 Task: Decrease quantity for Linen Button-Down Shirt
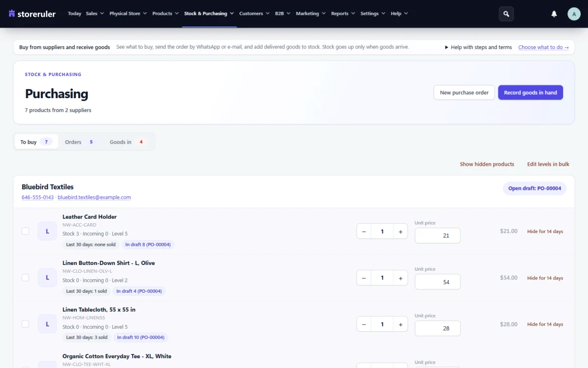coord(364,278)
